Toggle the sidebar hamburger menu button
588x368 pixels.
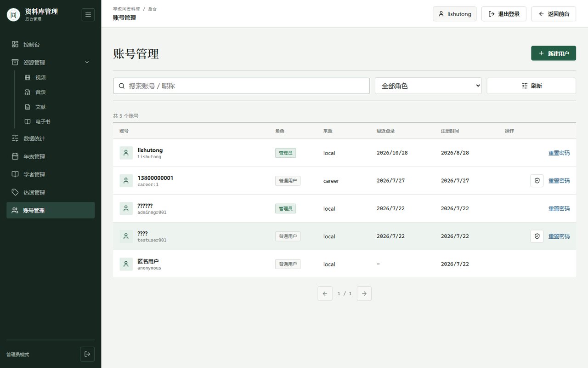tap(88, 15)
